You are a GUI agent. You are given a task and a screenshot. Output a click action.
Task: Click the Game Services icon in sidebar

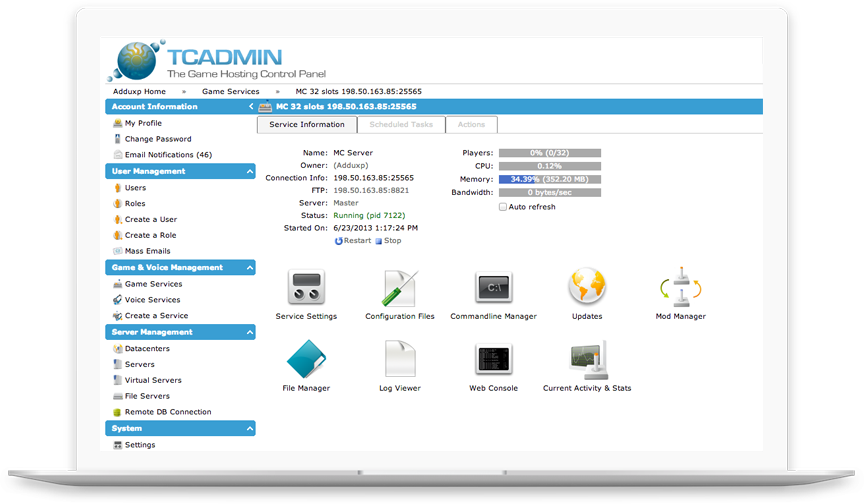(x=117, y=284)
